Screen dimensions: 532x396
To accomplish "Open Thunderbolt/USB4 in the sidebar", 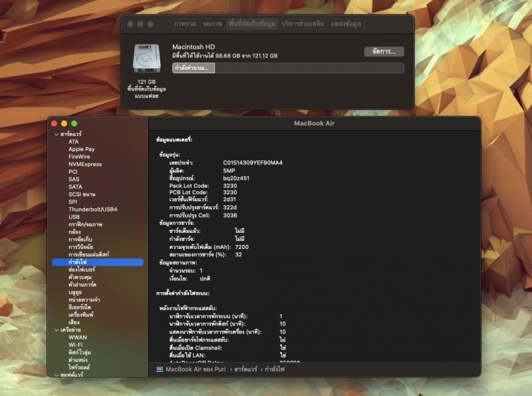I will 92,209.
